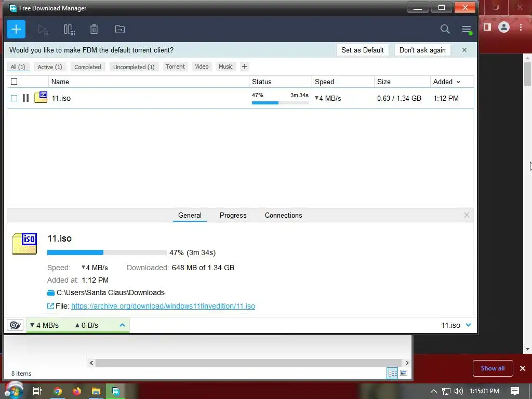The width and height of the screenshot is (532, 399).
Task: Click the Don't ask again button
Action: [x=422, y=50]
